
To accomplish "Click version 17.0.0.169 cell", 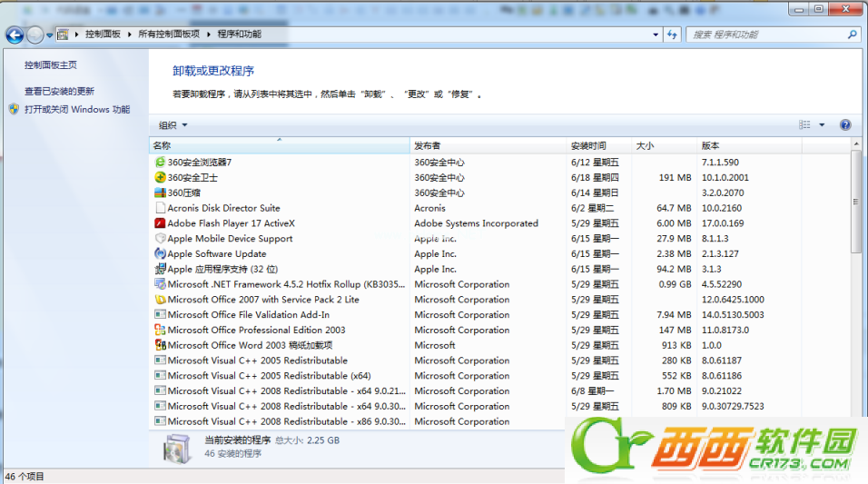I will pos(723,223).
